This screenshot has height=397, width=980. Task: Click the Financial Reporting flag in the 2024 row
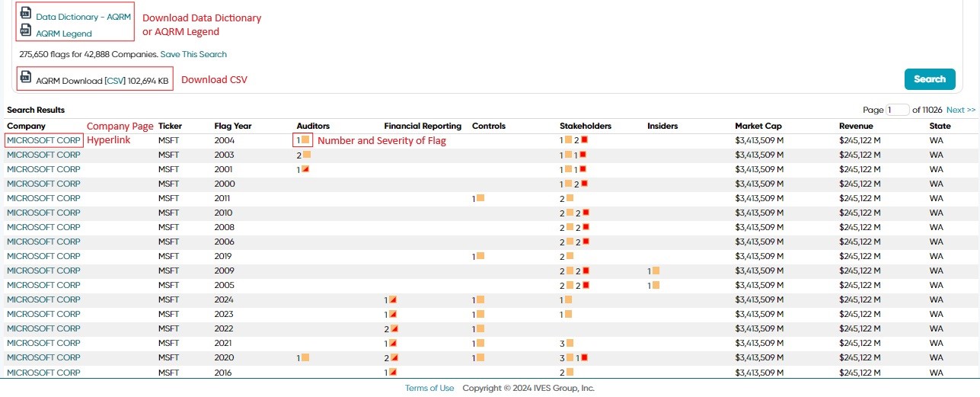coord(393,299)
